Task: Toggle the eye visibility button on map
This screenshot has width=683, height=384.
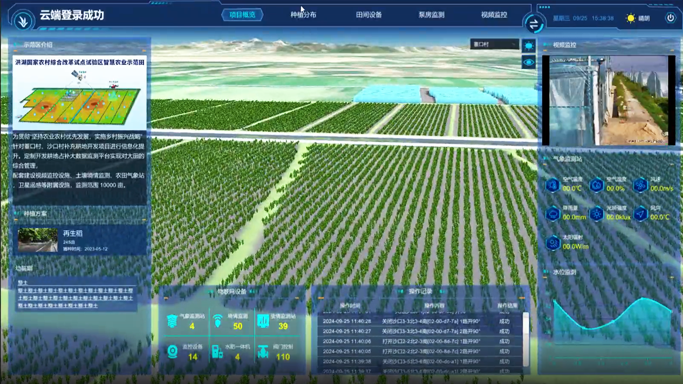Action: (529, 62)
